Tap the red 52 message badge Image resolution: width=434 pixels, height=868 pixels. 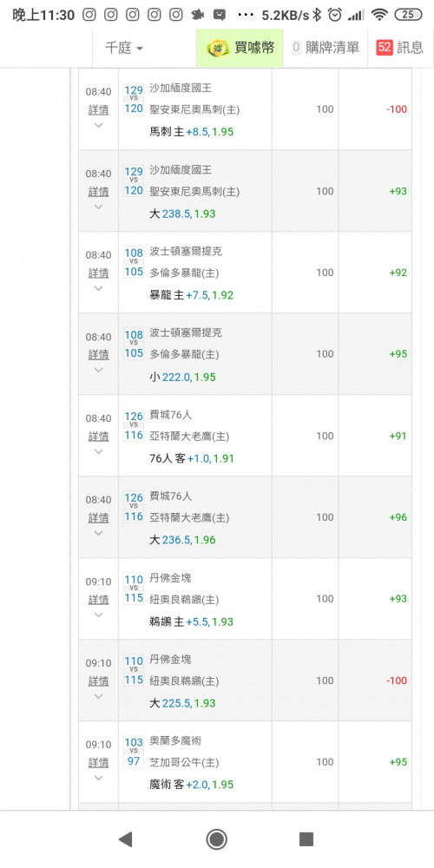point(385,48)
